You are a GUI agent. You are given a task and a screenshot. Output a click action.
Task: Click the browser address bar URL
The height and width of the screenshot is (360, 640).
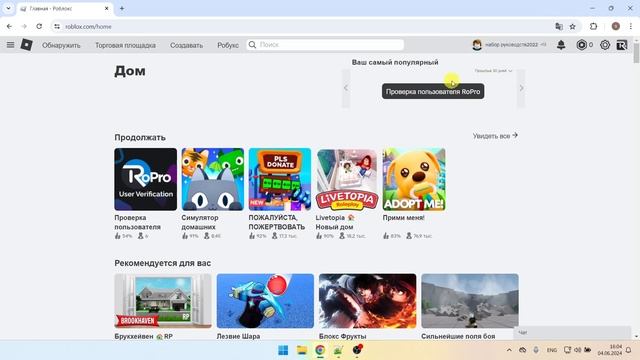tap(88, 27)
